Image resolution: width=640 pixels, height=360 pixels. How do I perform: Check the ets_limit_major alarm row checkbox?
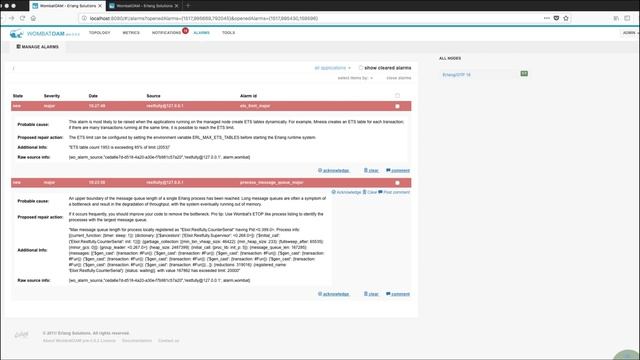point(397,106)
